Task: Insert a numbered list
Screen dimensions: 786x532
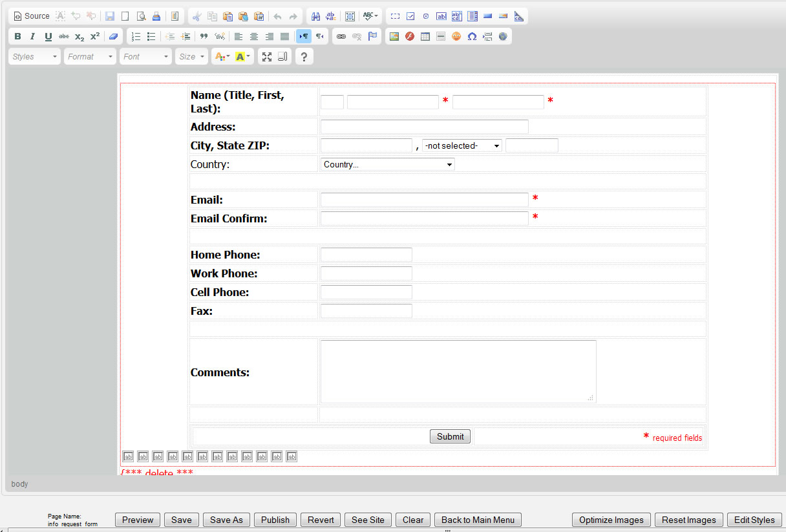Action: (136, 36)
